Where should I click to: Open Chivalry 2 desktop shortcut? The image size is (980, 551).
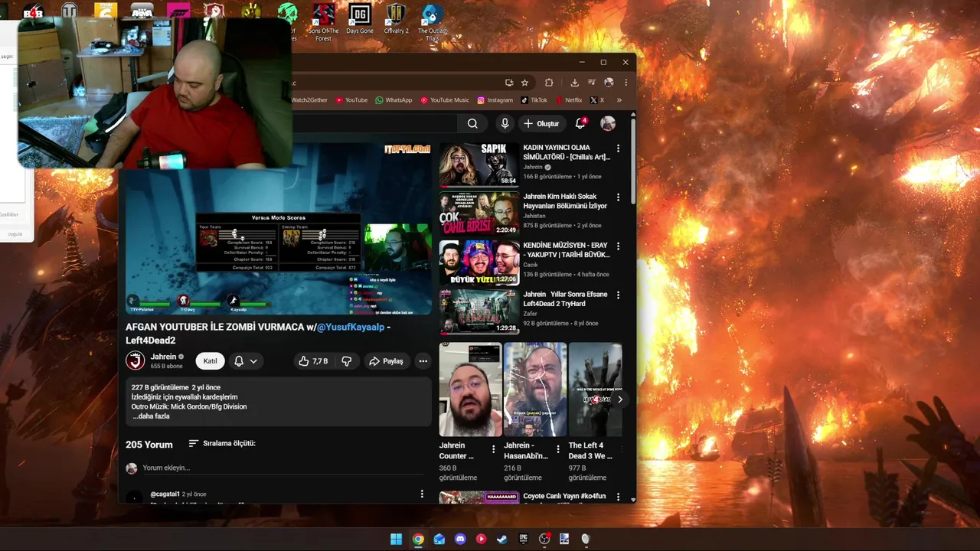coord(396,20)
